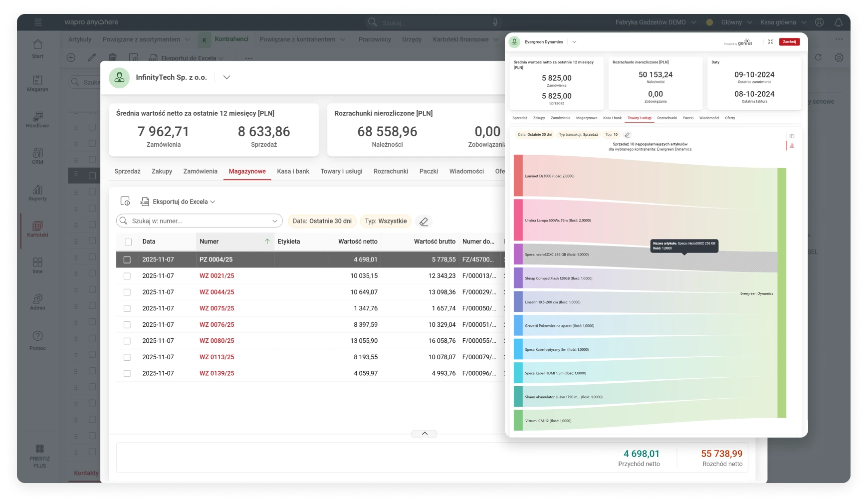Clear filters with the eraser icon
Screen dimensions: 868x497
(x=424, y=222)
